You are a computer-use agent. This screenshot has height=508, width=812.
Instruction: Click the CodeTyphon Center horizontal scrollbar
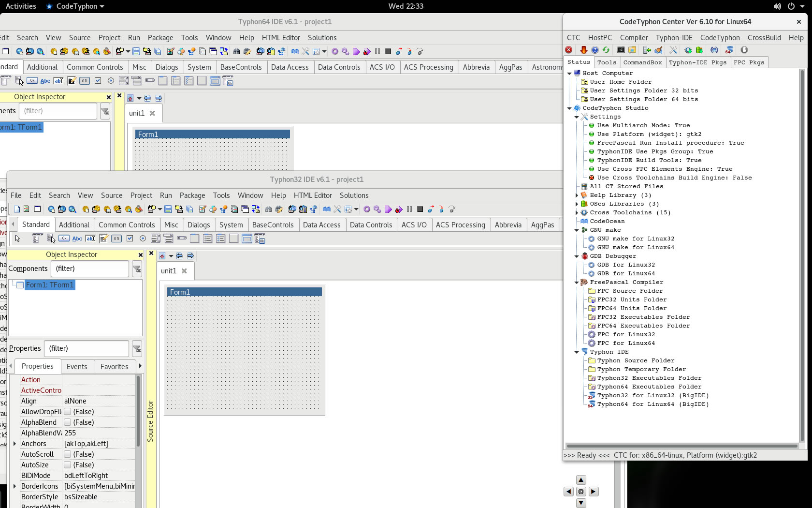click(681, 446)
